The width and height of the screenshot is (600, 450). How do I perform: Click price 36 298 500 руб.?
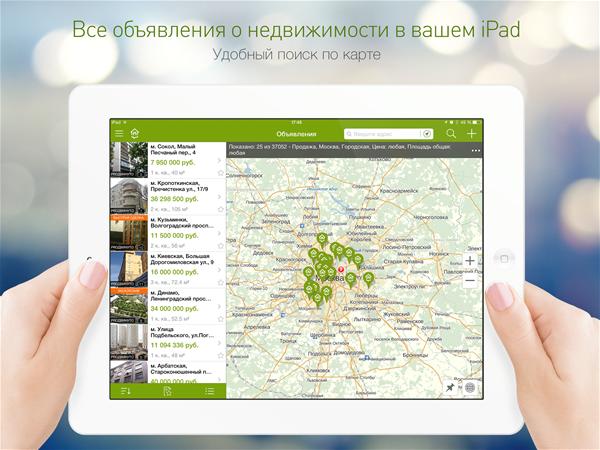174,199
